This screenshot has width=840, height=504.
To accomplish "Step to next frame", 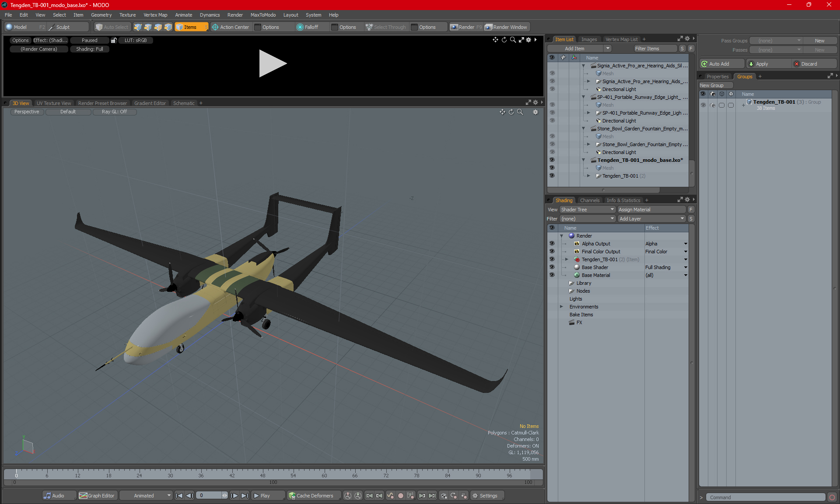I will tap(234, 496).
